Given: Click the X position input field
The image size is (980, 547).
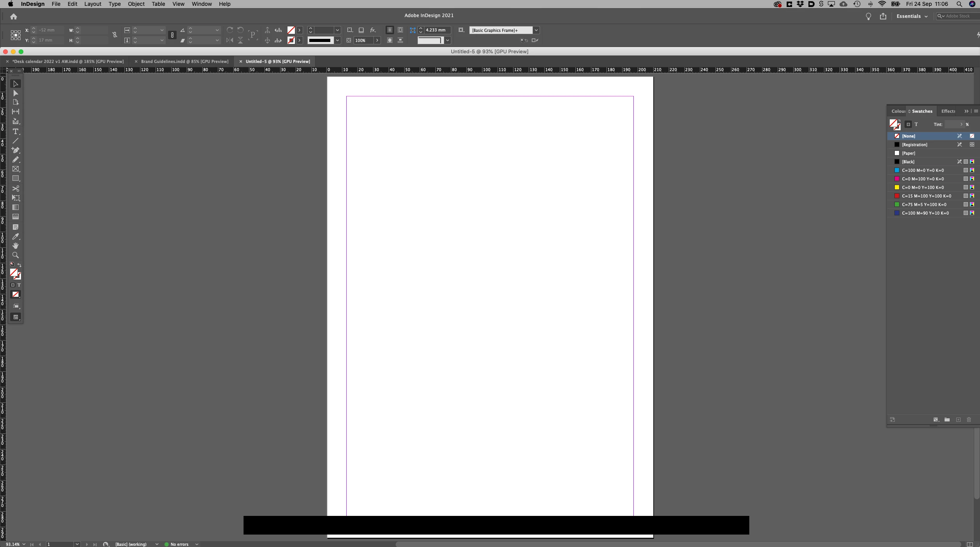Looking at the screenshot, I should pyautogui.click(x=51, y=30).
